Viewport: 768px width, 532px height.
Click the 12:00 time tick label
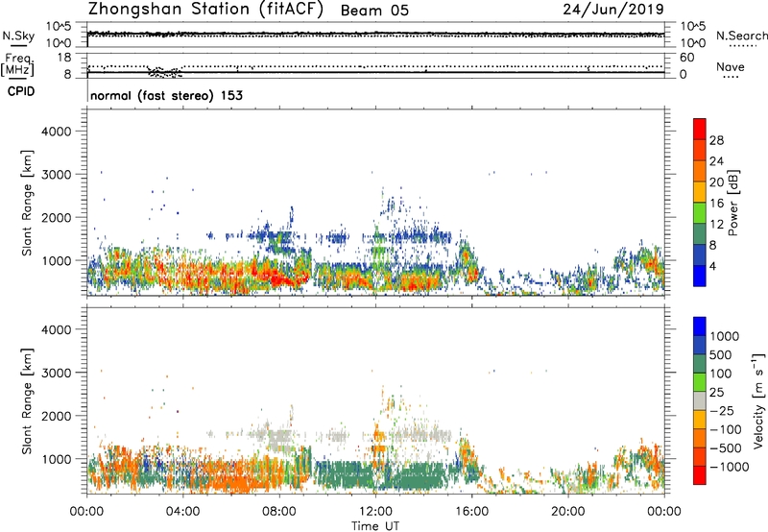375,512
